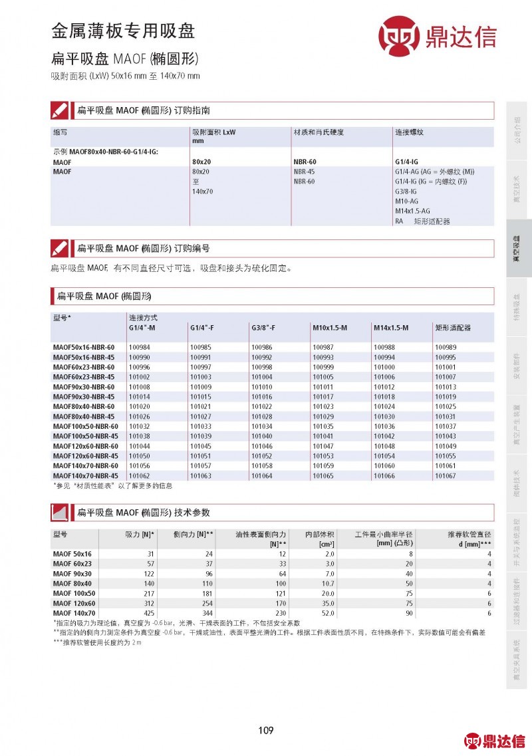532x756 pixels.
Task: Click order number 100995
Action: pos(445,357)
